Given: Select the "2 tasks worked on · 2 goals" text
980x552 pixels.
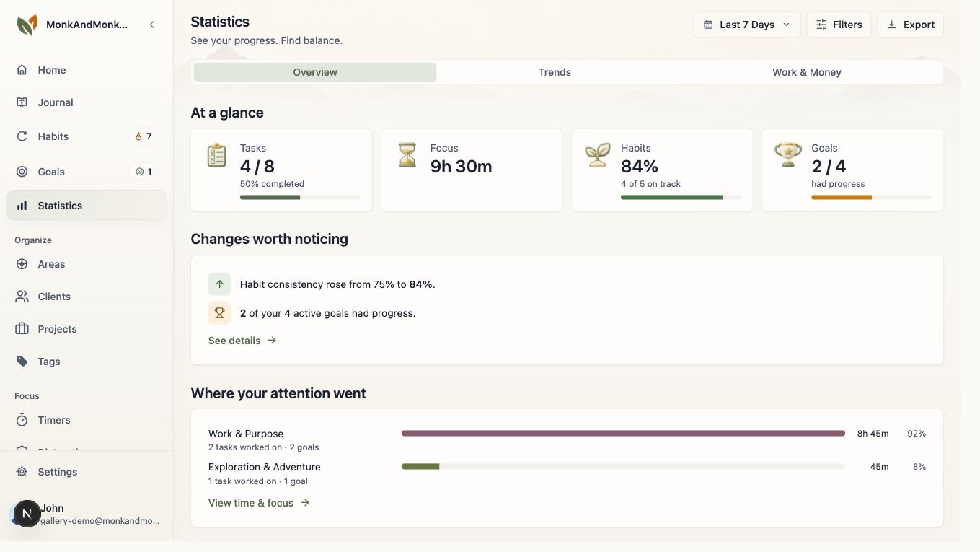Looking at the screenshot, I should (x=264, y=447).
